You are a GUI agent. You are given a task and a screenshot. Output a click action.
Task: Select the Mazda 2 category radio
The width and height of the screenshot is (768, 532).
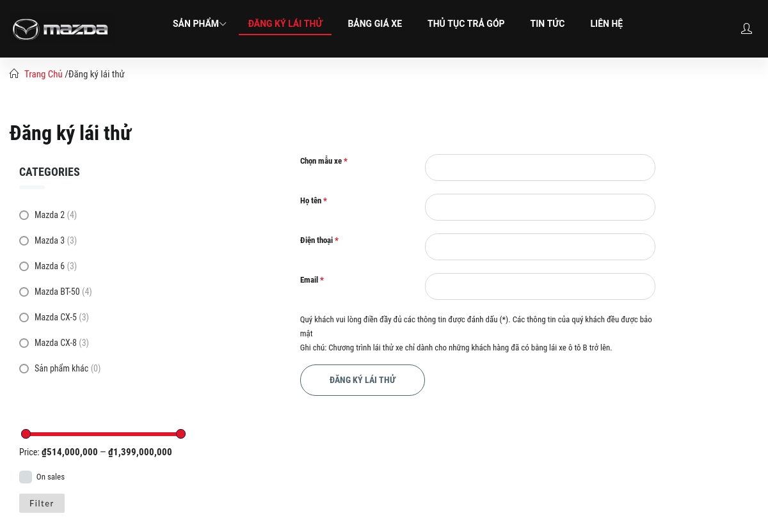coord(24,215)
